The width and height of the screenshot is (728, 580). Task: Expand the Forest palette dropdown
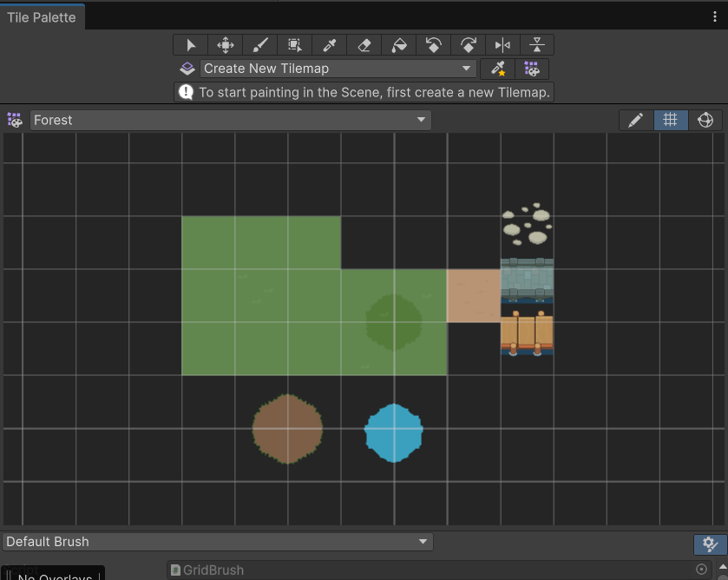pos(230,121)
